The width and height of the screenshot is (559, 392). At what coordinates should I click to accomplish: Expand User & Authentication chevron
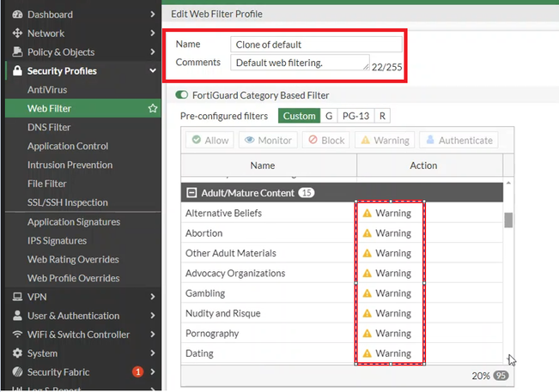[x=153, y=315]
